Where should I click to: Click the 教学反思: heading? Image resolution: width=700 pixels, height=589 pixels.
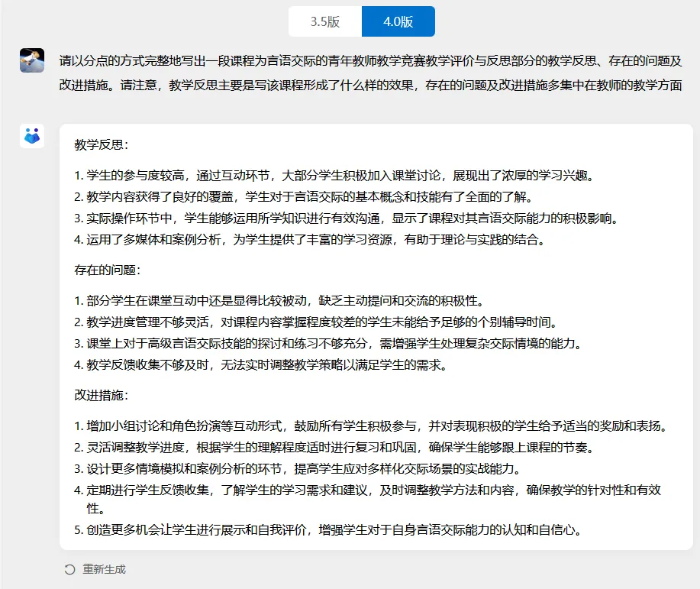[102, 145]
